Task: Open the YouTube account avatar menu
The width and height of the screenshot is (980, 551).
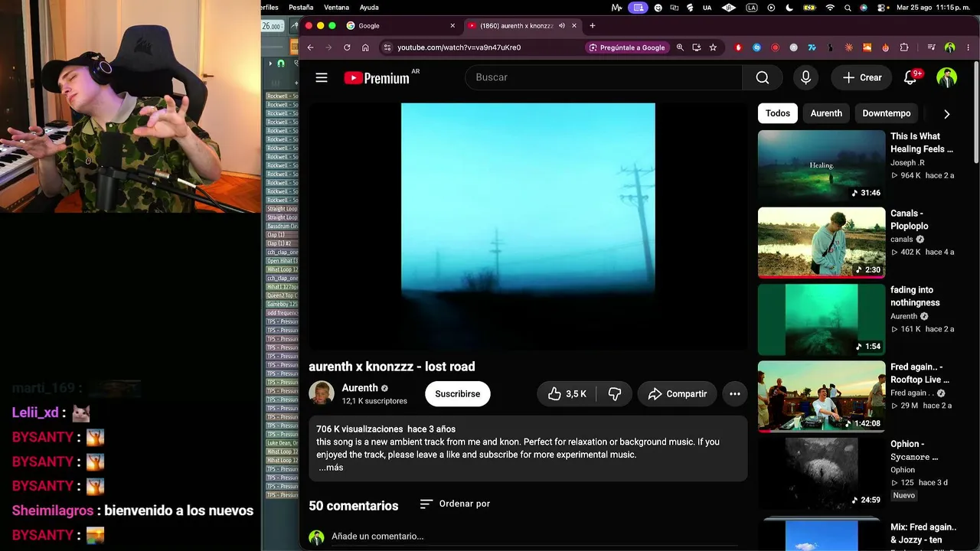Action: pyautogui.click(x=947, y=77)
